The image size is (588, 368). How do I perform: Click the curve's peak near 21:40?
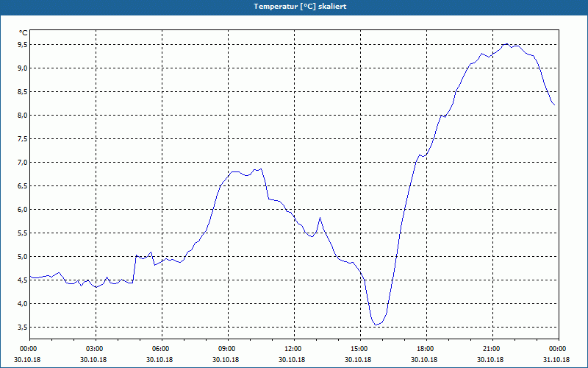pos(506,44)
